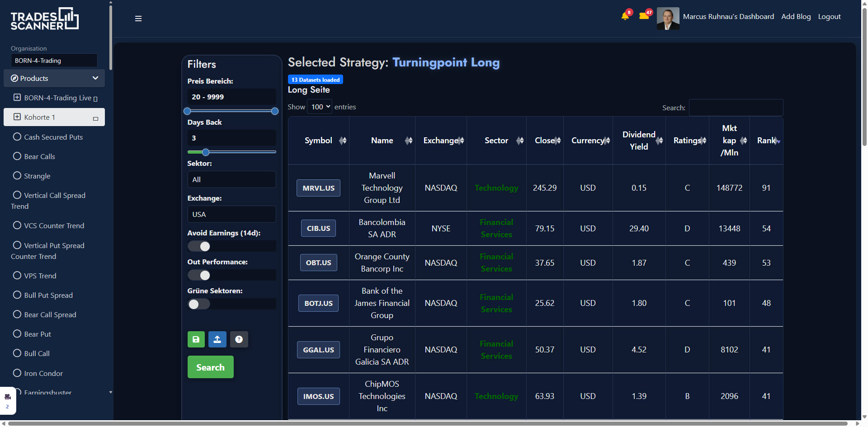
Task: Select Vertical Put Spread Counter Trend
Action: click(48, 251)
